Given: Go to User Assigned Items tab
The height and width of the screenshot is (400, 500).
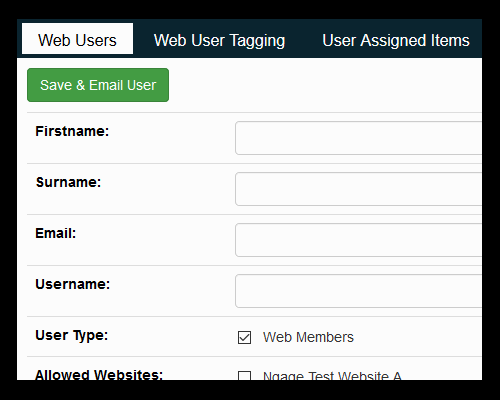Looking at the screenshot, I should coord(396,40).
